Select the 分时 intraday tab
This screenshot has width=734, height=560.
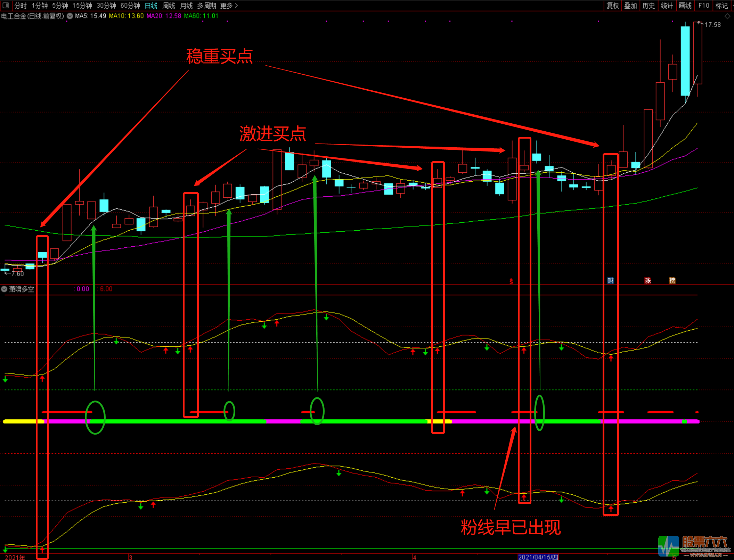[x=21, y=6]
